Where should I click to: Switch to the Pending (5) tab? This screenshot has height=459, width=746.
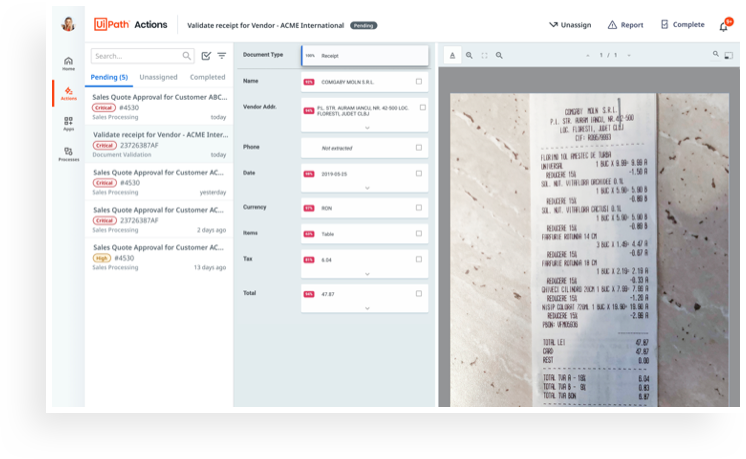coord(109,77)
